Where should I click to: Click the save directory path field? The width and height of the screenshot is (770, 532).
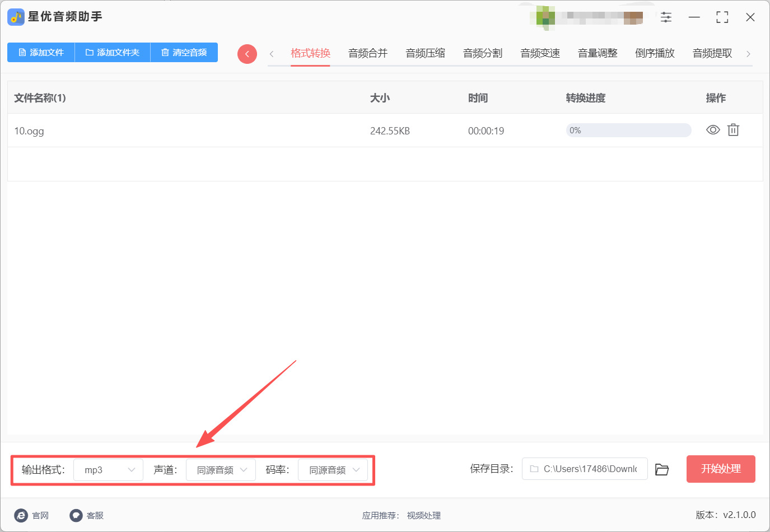[x=585, y=469]
